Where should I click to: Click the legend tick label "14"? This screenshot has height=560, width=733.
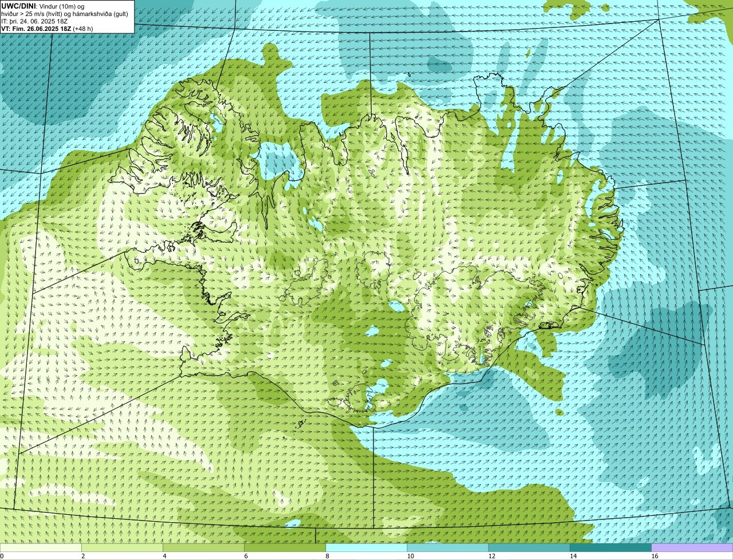point(573,556)
